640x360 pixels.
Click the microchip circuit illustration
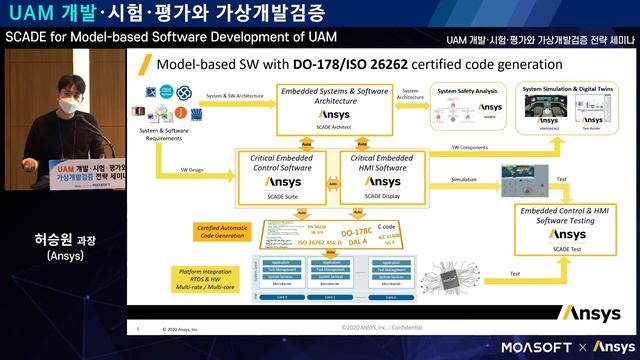(450, 278)
